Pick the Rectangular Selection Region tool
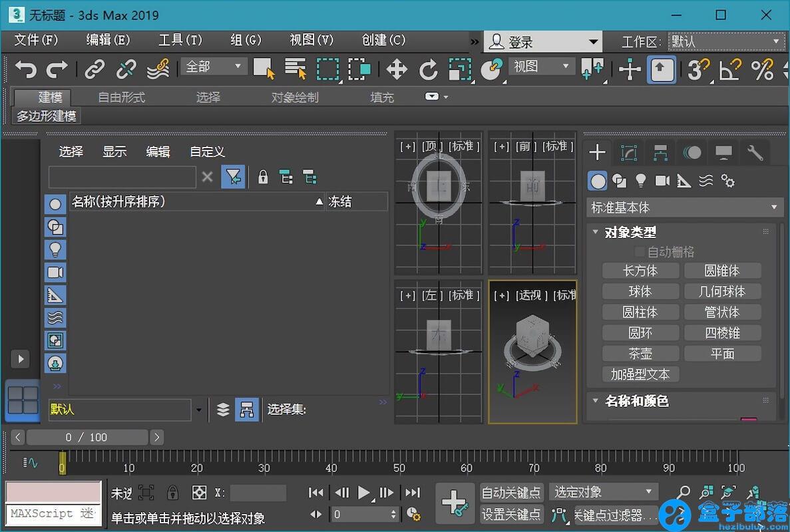This screenshot has height=532, width=790. click(x=327, y=69)
